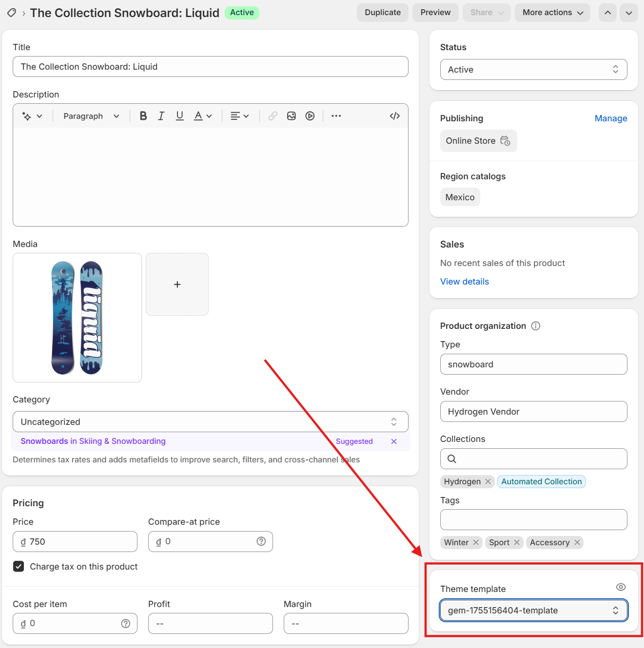Open text color picker dropdown
Viewport: 644px width, 648px height.
pyautogui.click(x=203, y=116)
